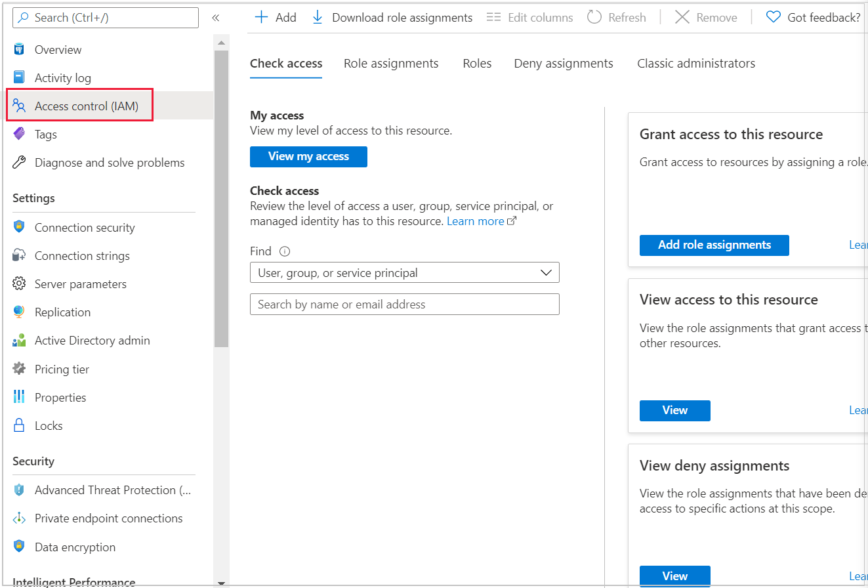Click the Add toolbar button
The height and width of the screenshot is (588, 868).
[x=276, y=18]
